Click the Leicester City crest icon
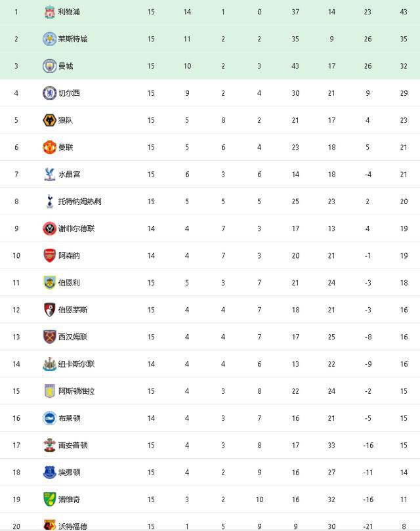Viewport: 420px width, 531px height. point(49,39)
